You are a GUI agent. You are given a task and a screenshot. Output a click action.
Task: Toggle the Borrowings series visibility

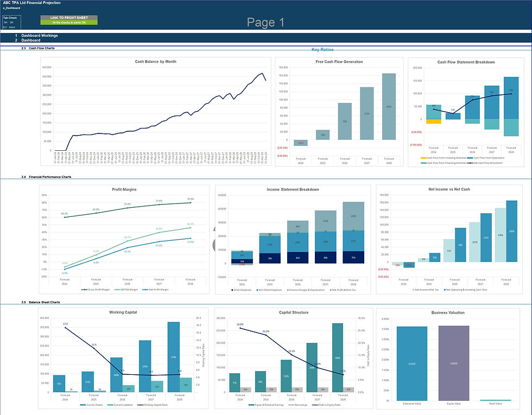(291, 405)
